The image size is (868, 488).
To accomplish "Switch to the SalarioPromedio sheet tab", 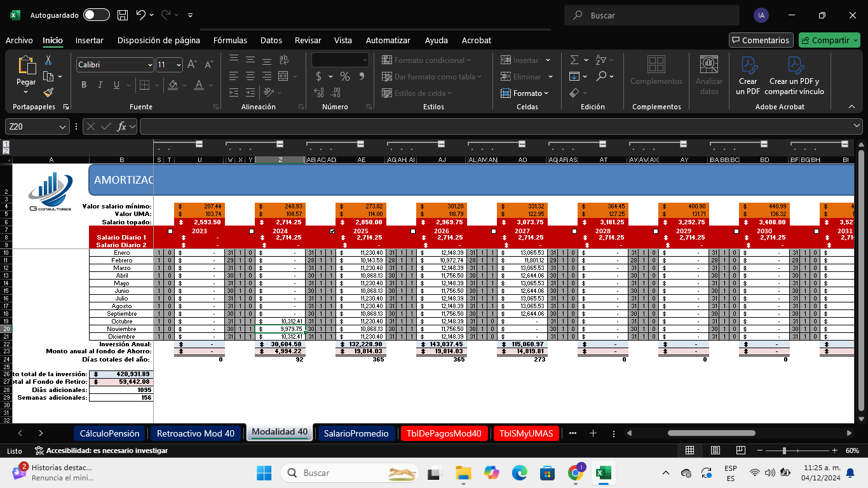I will click(356, 433).
